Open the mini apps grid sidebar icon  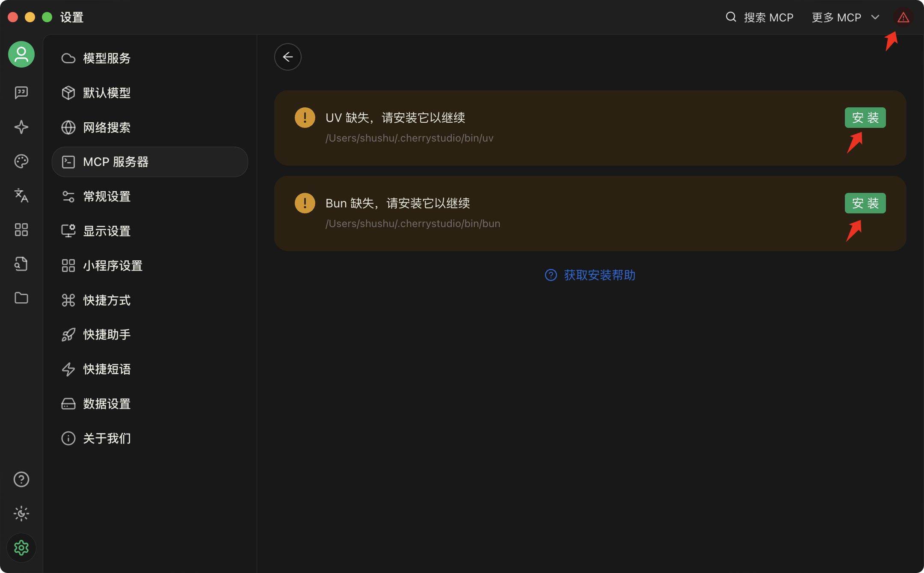21,230
